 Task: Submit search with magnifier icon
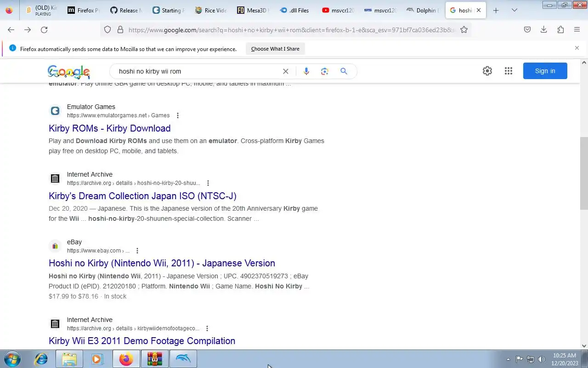click(x=344, y=71)
